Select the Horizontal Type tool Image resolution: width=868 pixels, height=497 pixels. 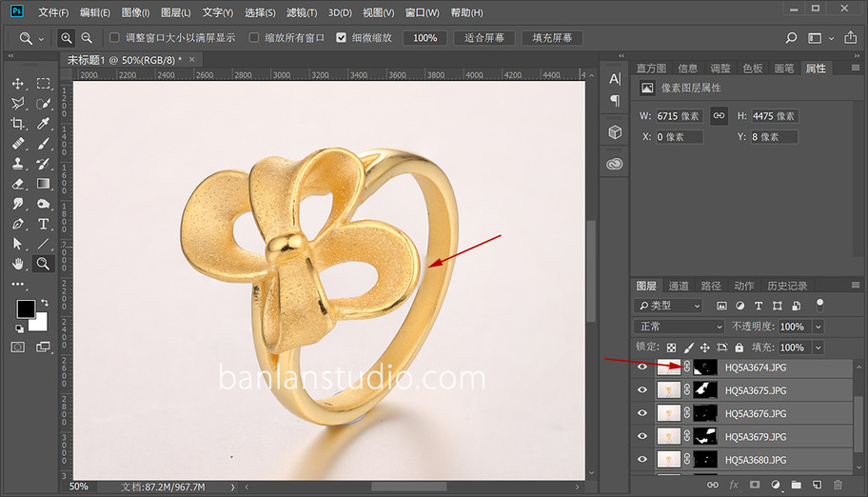coord(43,224)
